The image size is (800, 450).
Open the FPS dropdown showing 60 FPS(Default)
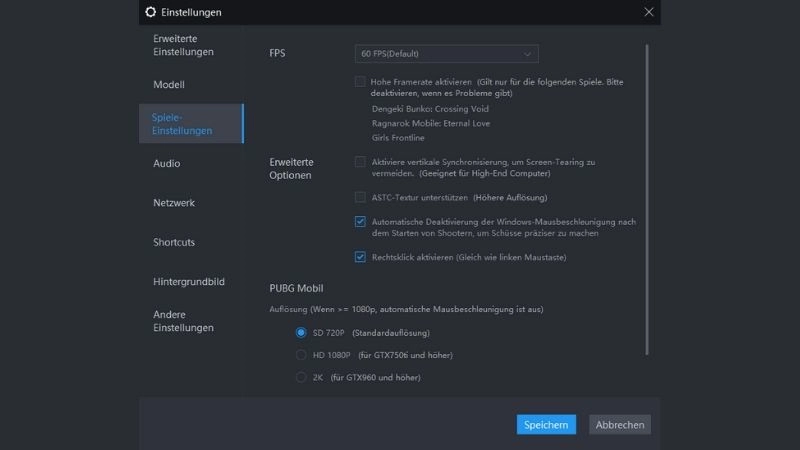[x=446, y=54]
